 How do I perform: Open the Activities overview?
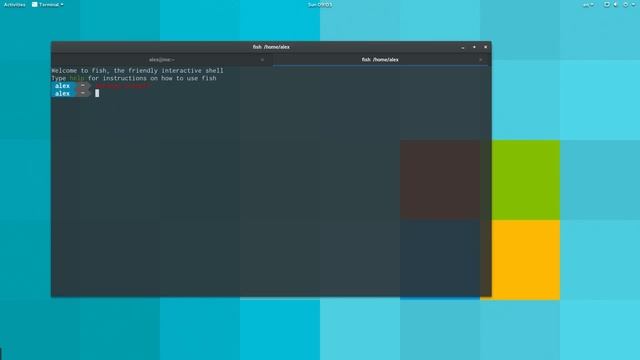tap(14, 5)
